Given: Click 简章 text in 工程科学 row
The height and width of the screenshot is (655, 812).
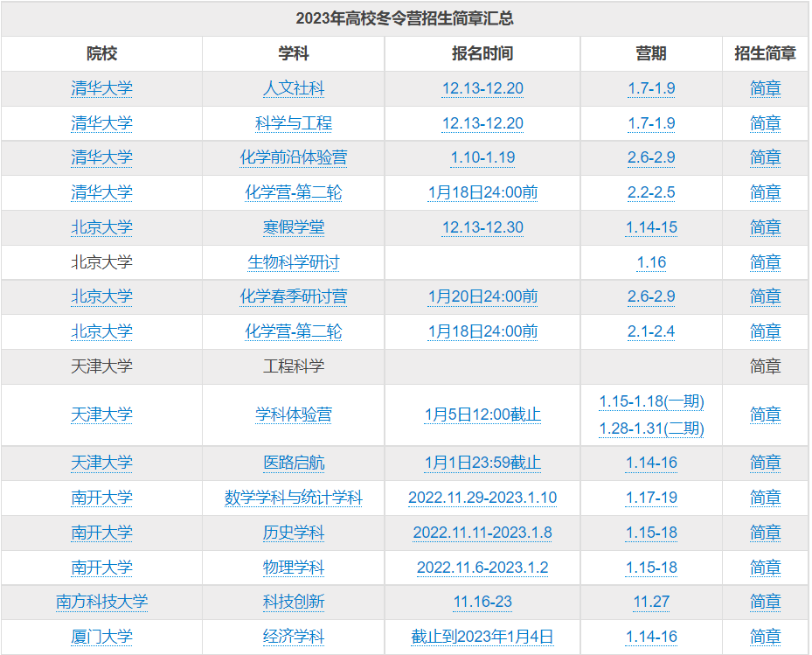Looking at the screenshot, I should [765, 366].
